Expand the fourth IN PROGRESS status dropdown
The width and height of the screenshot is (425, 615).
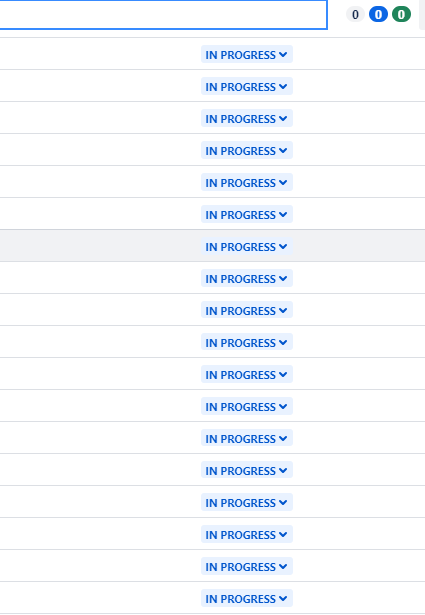(x=247, y=151)
